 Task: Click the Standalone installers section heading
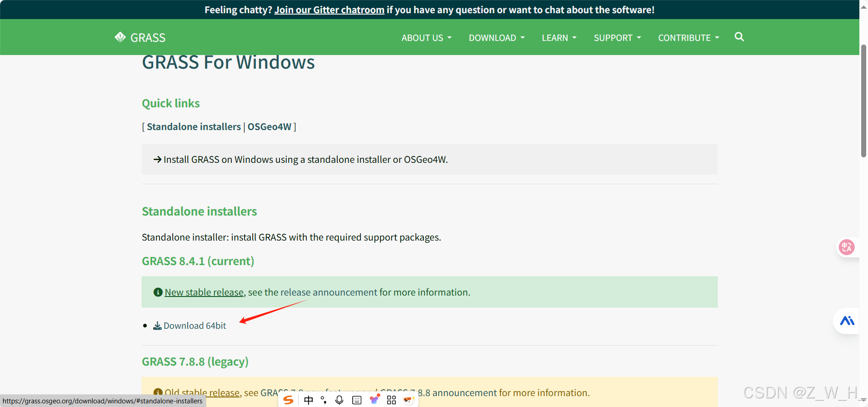(199, 211)
